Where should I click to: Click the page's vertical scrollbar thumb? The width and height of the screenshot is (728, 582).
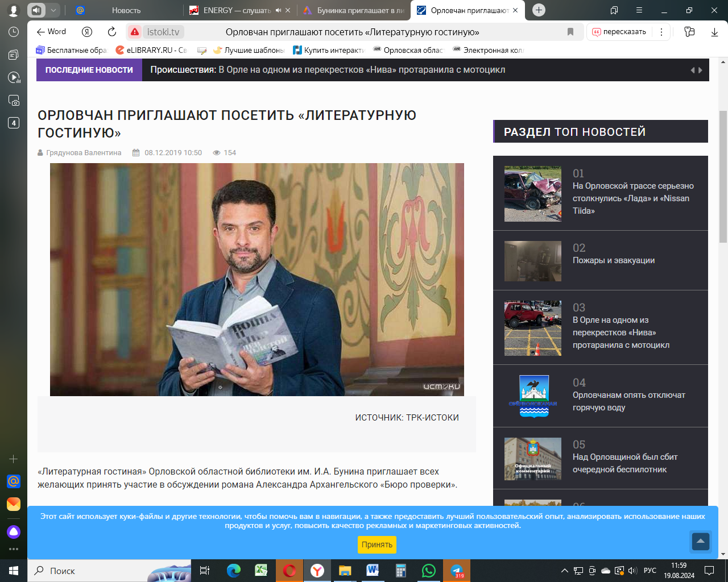pyautogui.click(x=723, y=176)
